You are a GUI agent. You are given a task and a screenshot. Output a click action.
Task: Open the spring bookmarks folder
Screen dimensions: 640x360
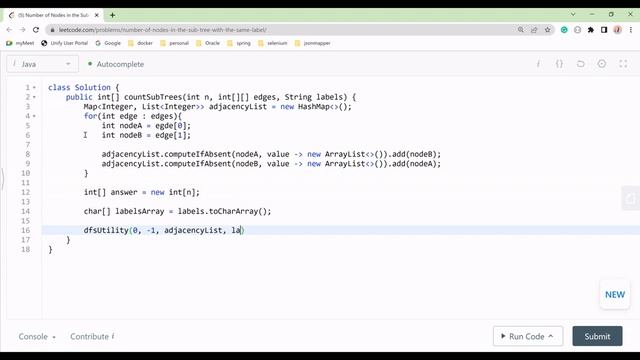239,43
